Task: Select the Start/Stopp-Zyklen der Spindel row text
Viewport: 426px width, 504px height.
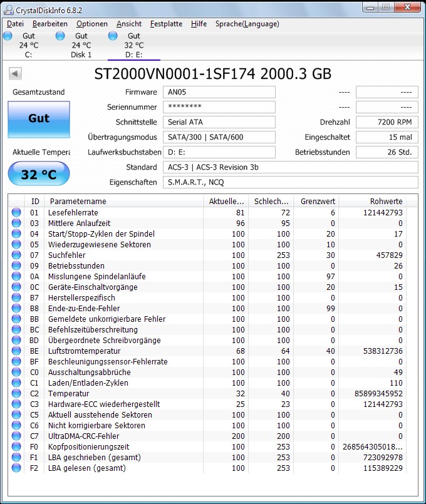Action: click(101, 234)
